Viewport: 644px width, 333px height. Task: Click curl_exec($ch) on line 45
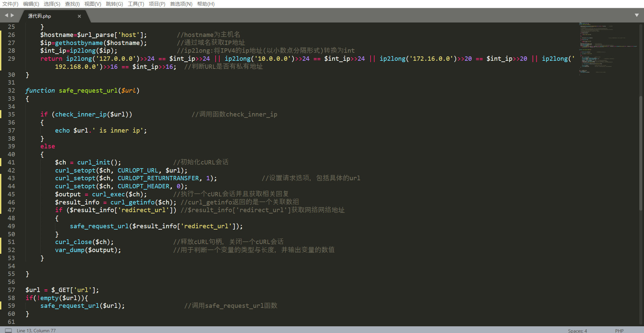[117, 194]
